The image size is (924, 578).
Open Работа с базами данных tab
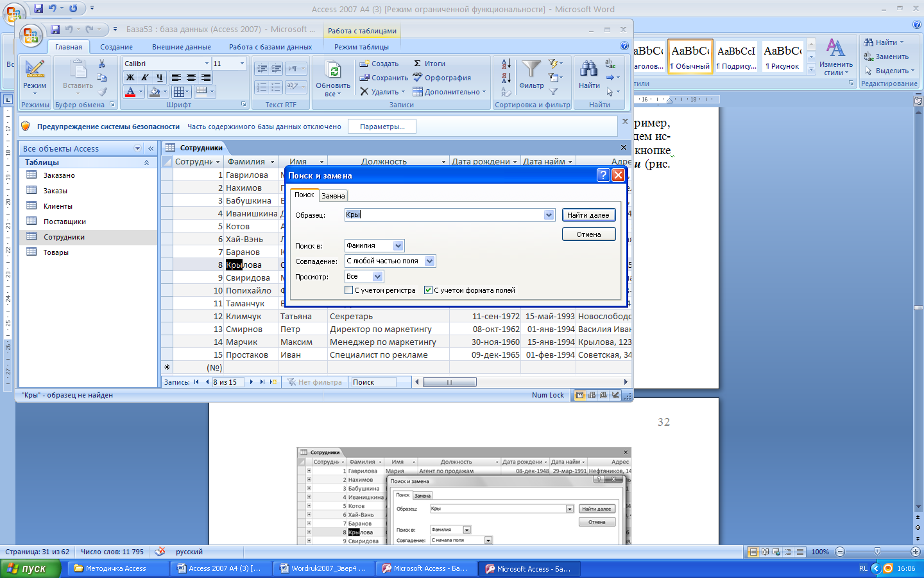tap(270, 47)
